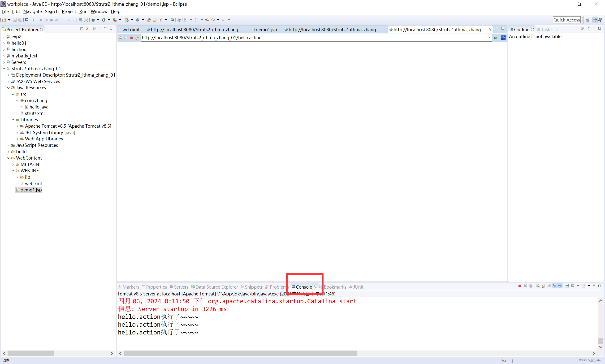The height and width of the screenshot is (364, 605).
Task: Collapse the Struts2_ithma_zhang_01 project node
Action: tap(4, 69)
